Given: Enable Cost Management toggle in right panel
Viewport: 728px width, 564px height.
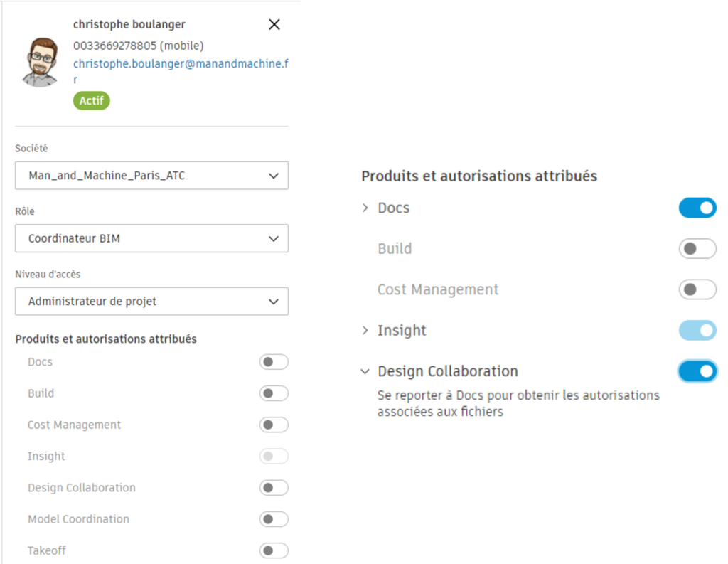Looking at the screenshot, I should coord(697,289).
